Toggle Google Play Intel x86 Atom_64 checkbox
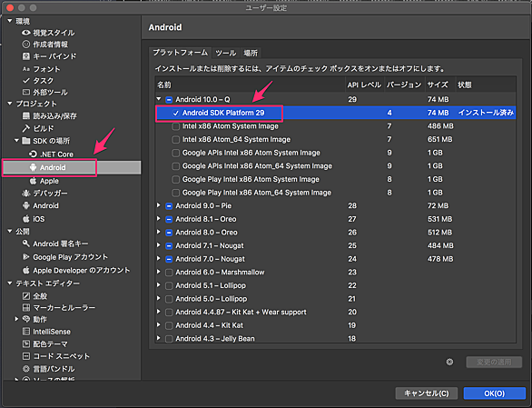 point(175,193)
